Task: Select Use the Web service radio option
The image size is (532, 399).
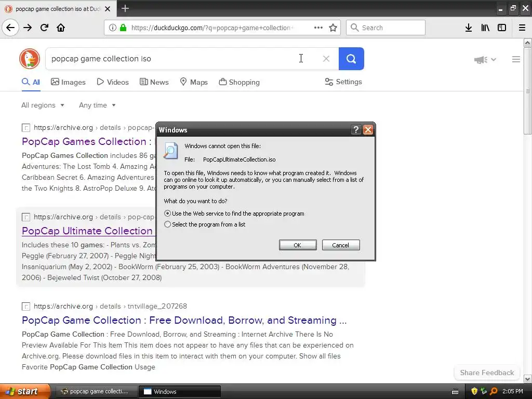Action: tap(167, 214)
